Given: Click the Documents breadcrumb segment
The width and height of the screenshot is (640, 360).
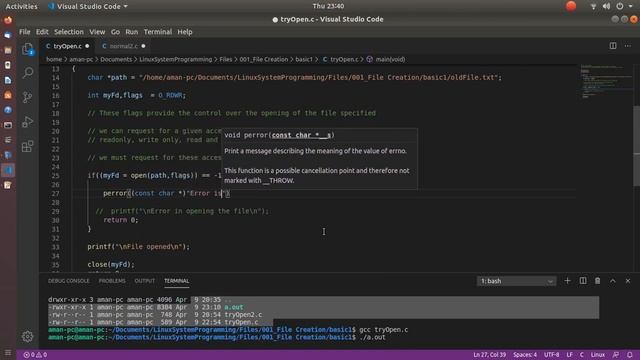Looking at the screenshot, I should 116,59.
